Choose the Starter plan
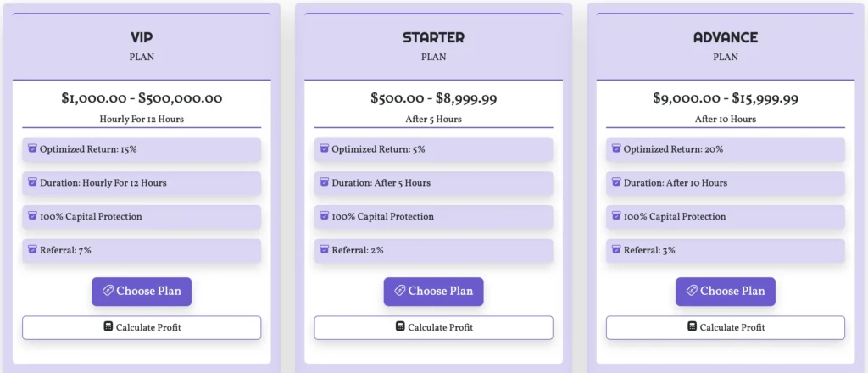The height and width of the screenshot is (373, 868). coord(433,292)
